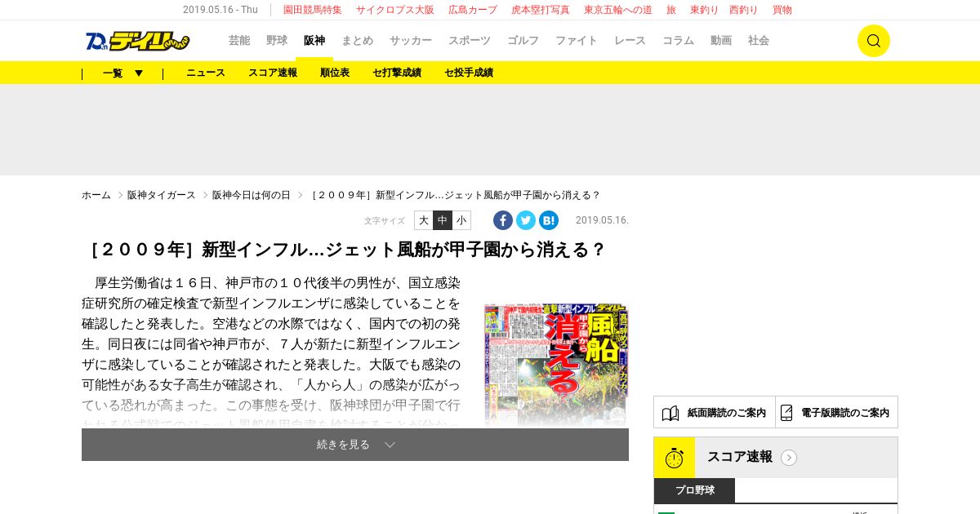980x514 pixels.
Task: Expand the 一覧 dropdown menu
Action: 122,73
